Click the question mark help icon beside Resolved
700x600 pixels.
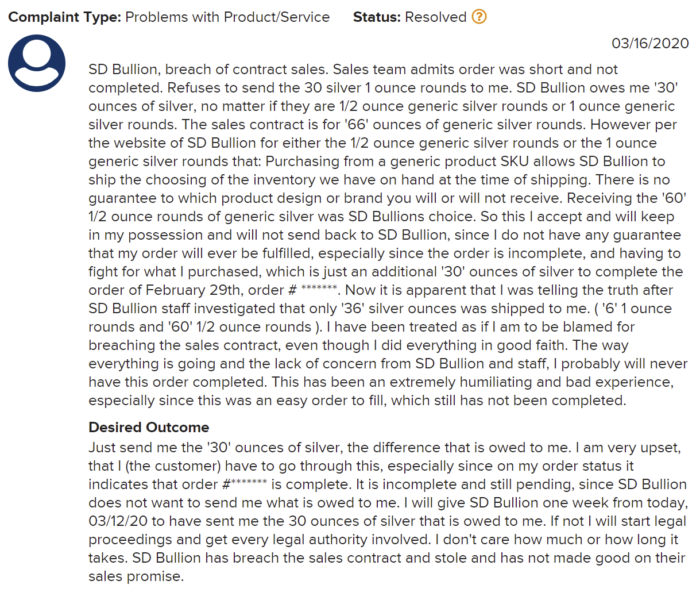click(479, 17)
